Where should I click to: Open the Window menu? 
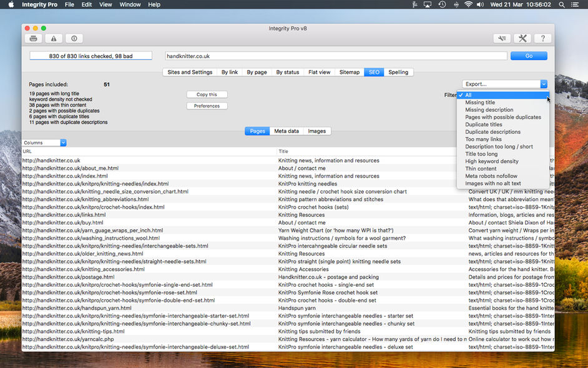pos(130,4)
